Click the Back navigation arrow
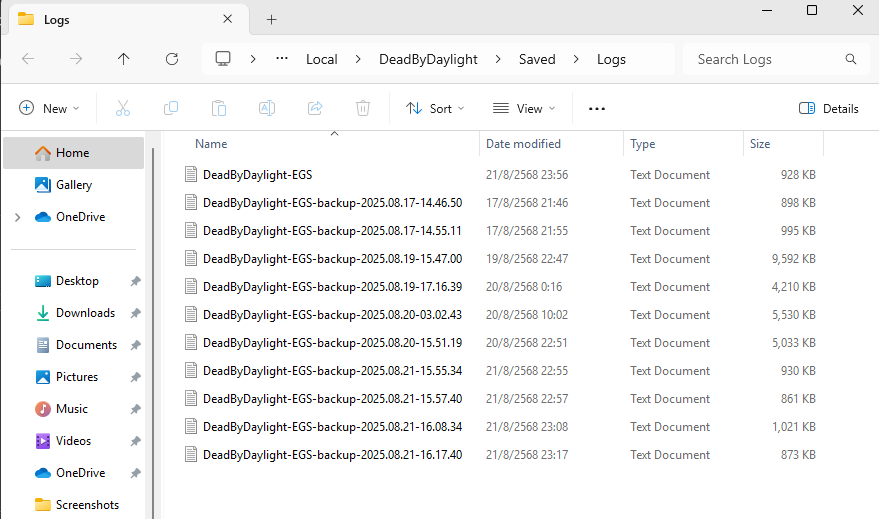 (x=28, y=59)
